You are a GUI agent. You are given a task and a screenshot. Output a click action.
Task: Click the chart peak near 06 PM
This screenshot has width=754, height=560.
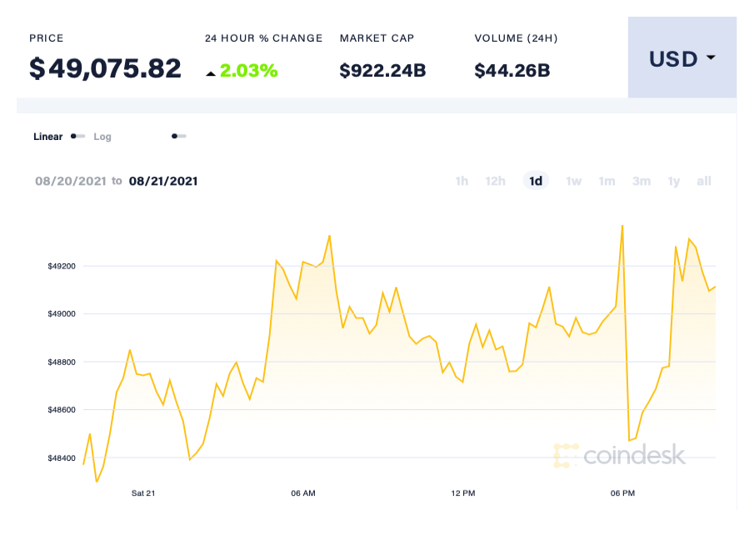622,225
